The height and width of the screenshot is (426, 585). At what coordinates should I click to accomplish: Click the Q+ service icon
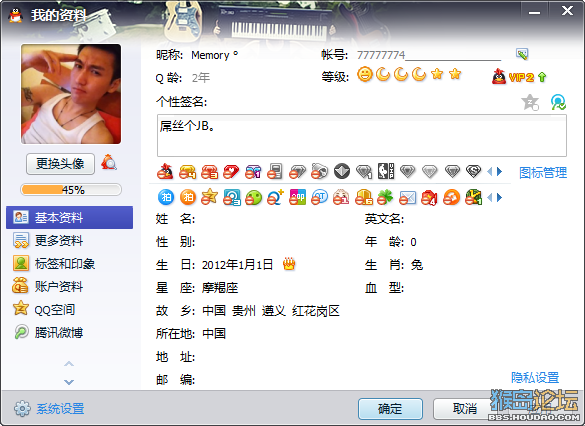[276, 197]
